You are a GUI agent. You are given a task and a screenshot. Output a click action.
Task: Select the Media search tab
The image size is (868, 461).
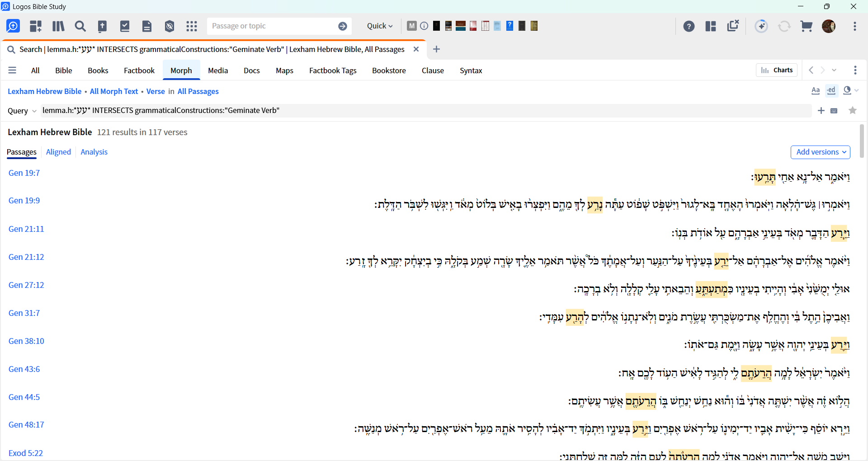pyautogui.click(x=218, y=71)
